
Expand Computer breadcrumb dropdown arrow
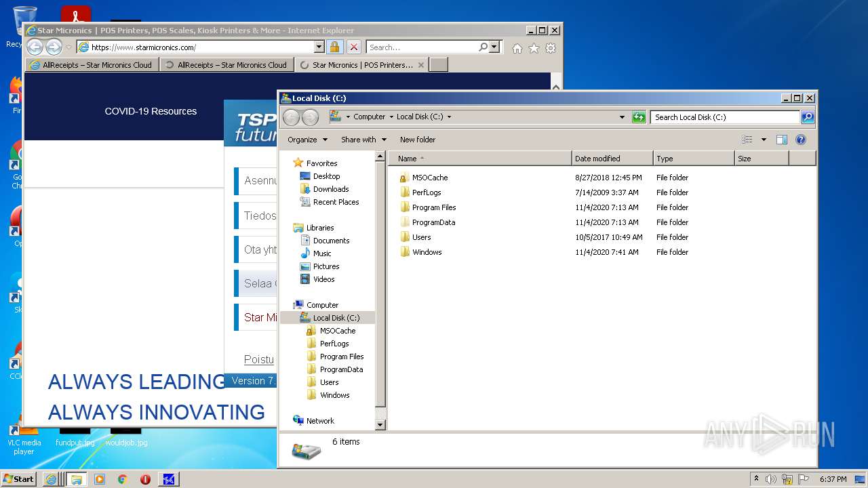pyautogui.click(x=391, y=117)
